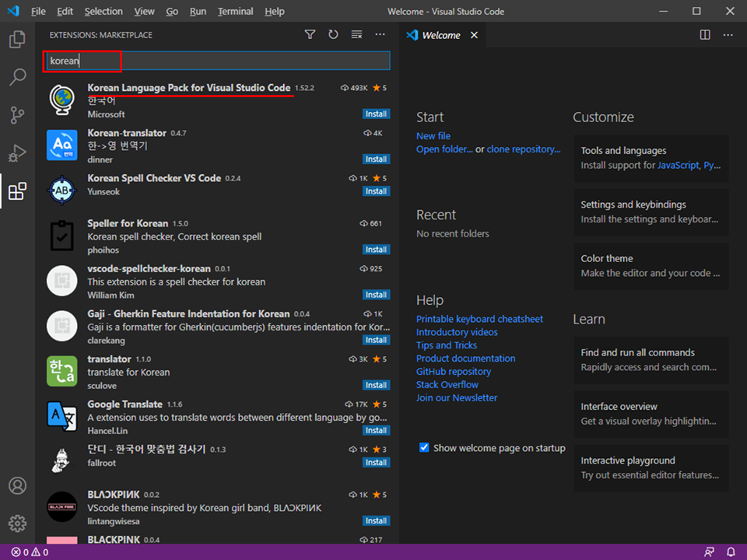Install the Korean-translator extension
Image resolution: width=747 pixels, height=560 pixels.
376,159
